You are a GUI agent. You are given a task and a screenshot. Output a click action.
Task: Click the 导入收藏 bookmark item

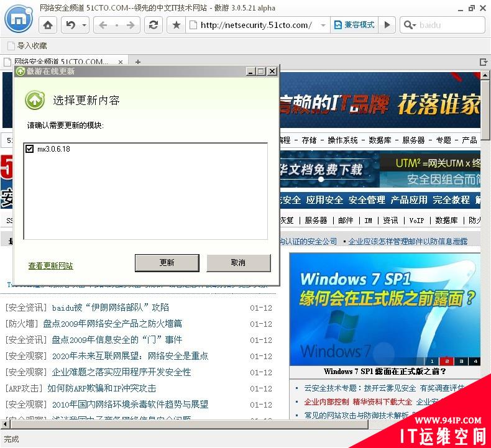click(27, 46)
